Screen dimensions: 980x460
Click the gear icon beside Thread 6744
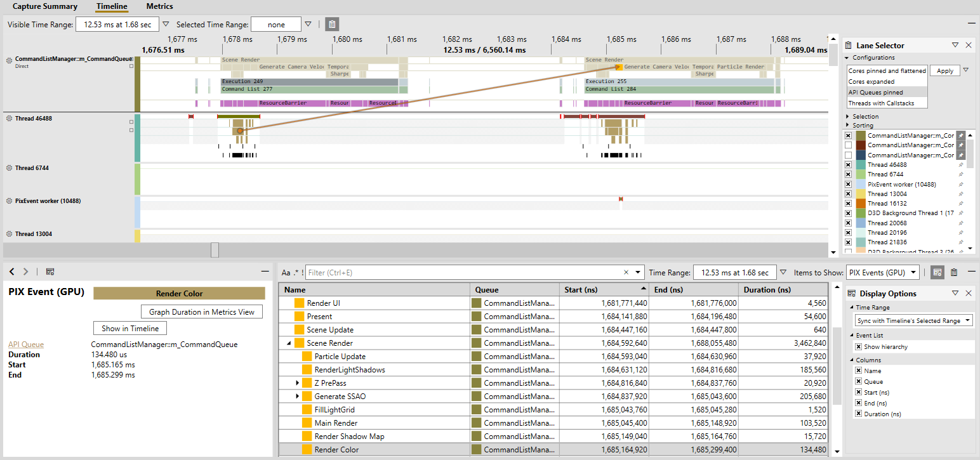[x=10, y=168]
